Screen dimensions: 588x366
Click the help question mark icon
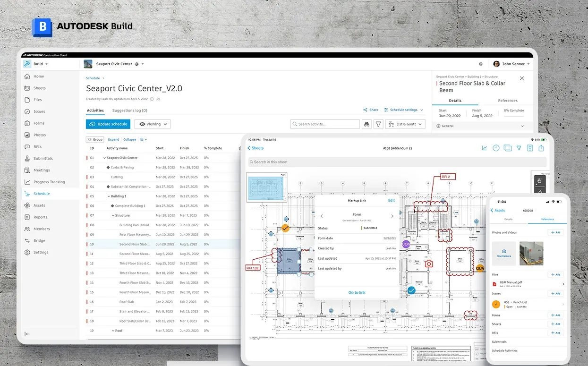pyautogui.click(x=481, y=64)
